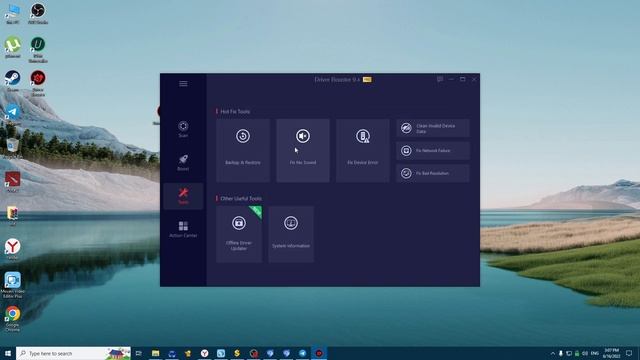Open the System Information tool
640x360 pixels.
pyautogui.click(x=291, y=234)
